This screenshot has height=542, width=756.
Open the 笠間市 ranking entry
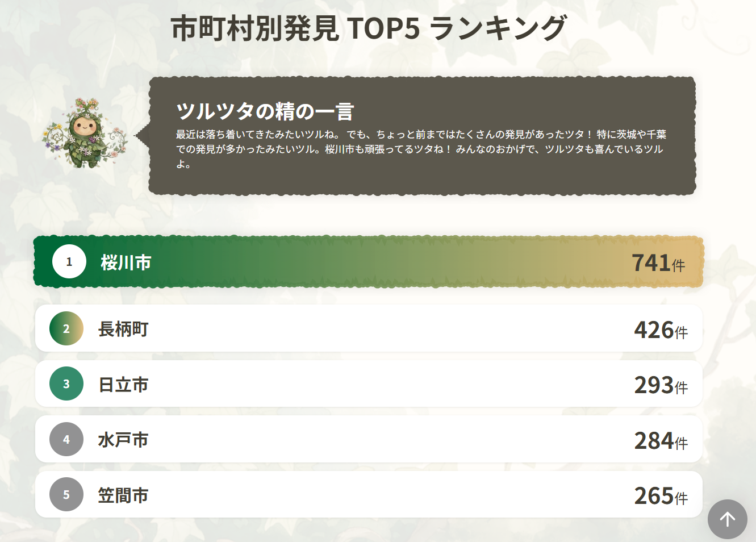[123, 495]
